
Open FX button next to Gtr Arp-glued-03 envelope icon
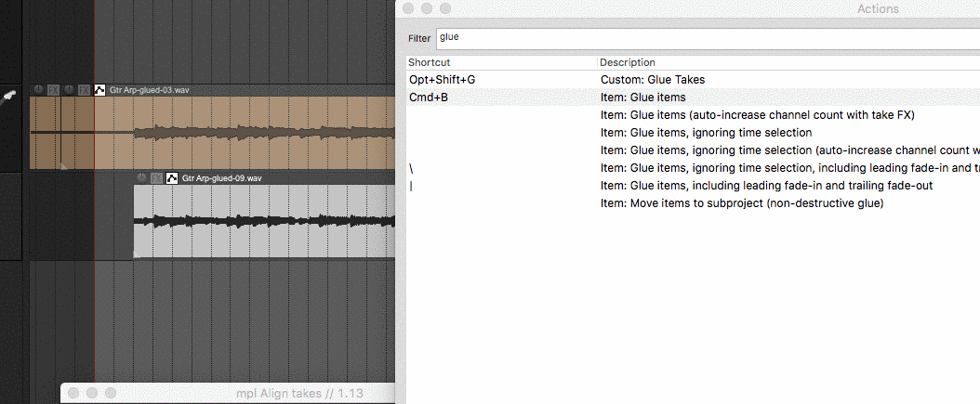(85, 90)
